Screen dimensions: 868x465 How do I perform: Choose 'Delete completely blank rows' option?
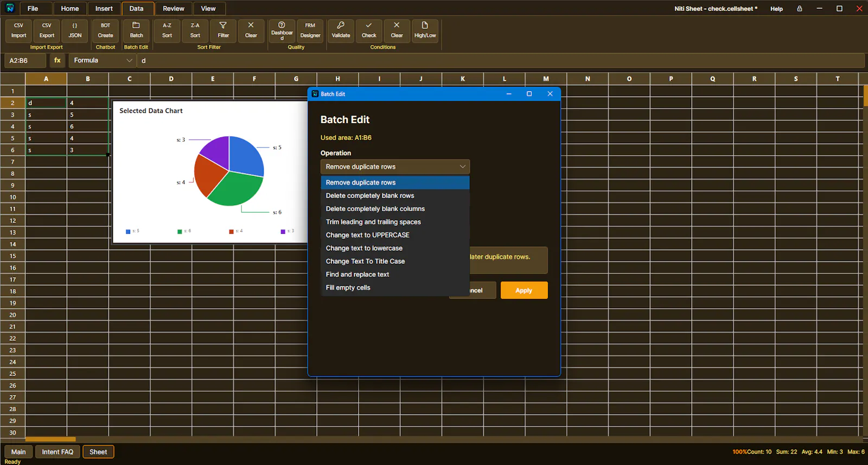395,196
